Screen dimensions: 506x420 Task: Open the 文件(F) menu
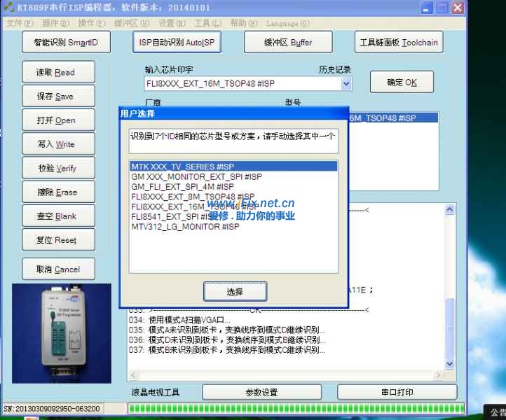pos(20,23)
